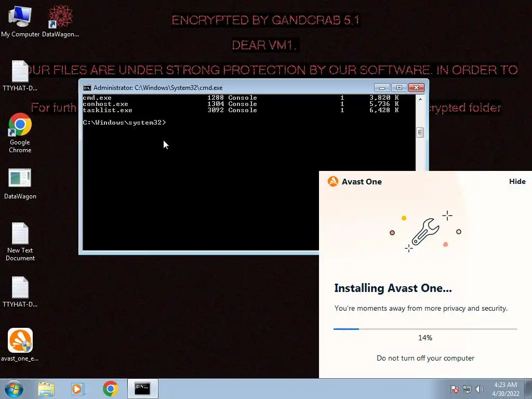The width and height of the screenshot is (532, 399).
Task: Open the network tray icon
Action: (x=467, y=389)
